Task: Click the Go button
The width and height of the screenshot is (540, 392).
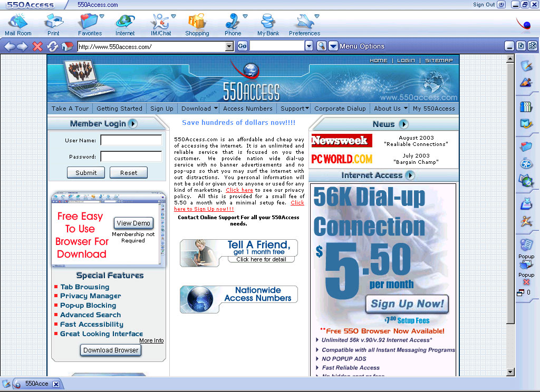Action: click(x=243, y=46)
